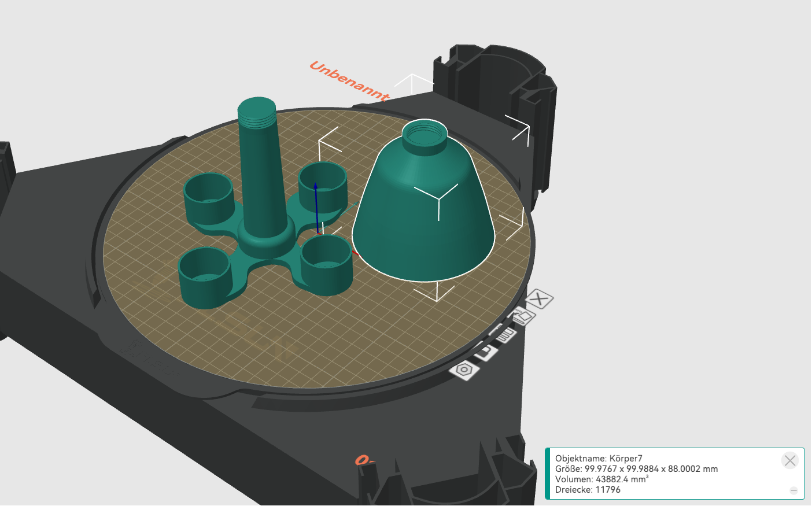Click the plate name "Unbenannt"
812x506 pixels.
click(x=349, y=81)
